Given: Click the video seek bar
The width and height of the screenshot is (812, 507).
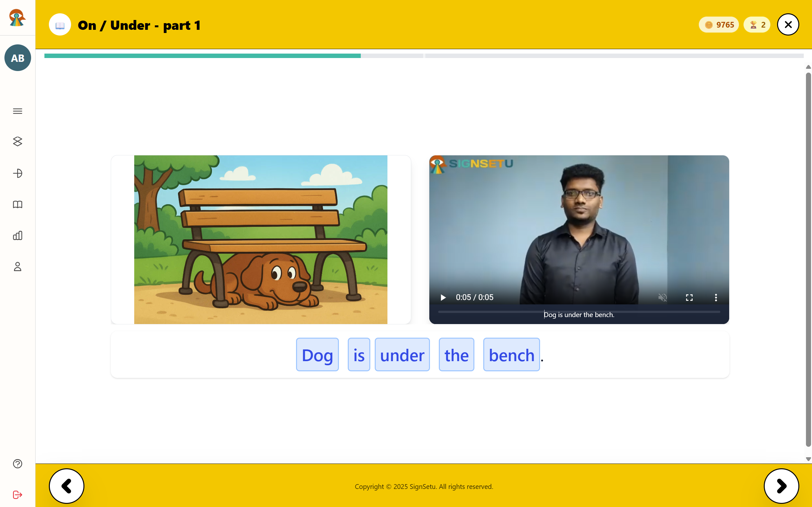Looking at the screenshot, I should point(579,311).
